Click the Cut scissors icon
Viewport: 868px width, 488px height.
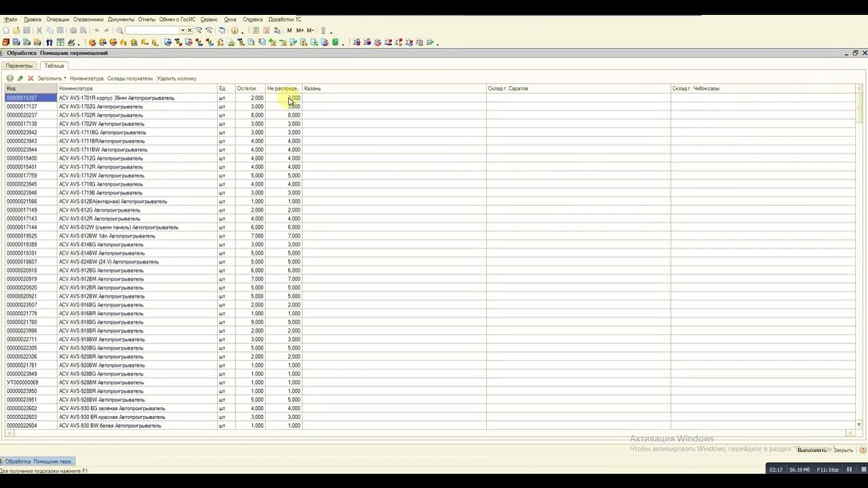[39, 30]
